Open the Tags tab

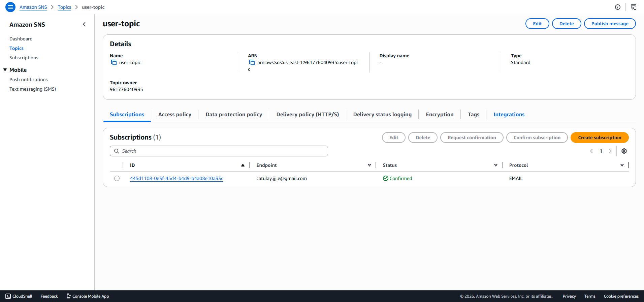tap(474, 115)
